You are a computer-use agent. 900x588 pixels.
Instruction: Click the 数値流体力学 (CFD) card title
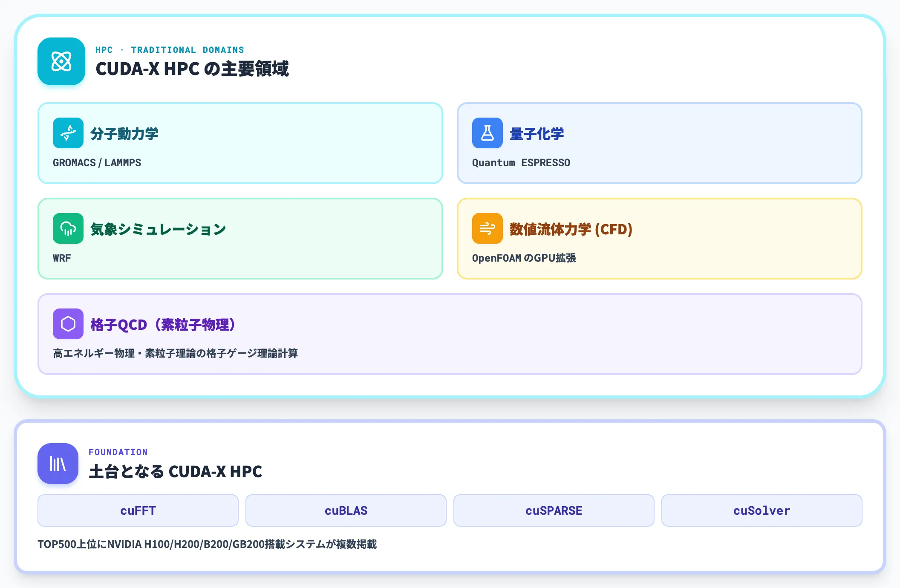click(x=571, y=229)
